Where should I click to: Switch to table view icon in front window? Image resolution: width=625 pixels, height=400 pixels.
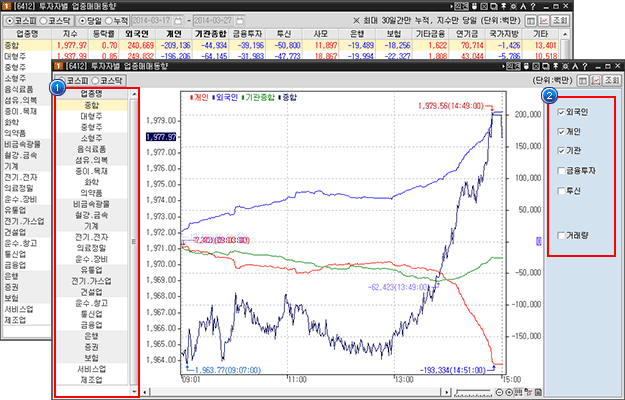click(583, 80)
